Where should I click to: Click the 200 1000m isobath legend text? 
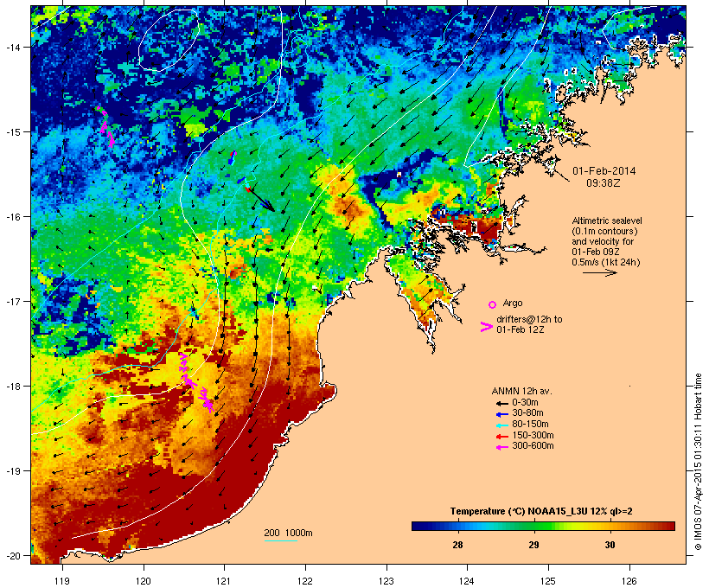(288, 533)
